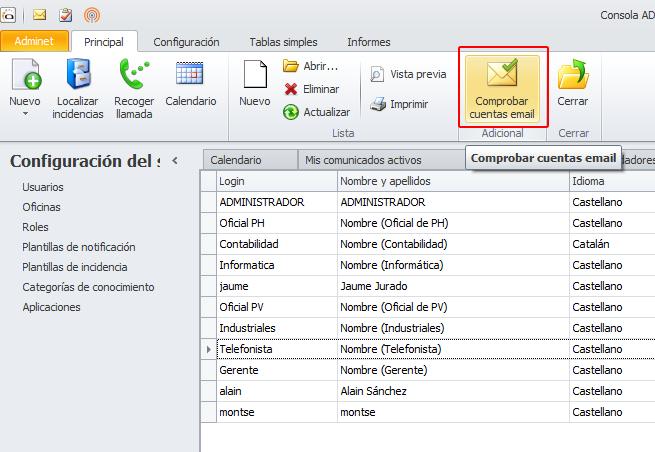Image resolution: width=655 pixels, height=452 pixels.
Task: Select the Oficial PH login cell
Action: [x=277, y=223]
